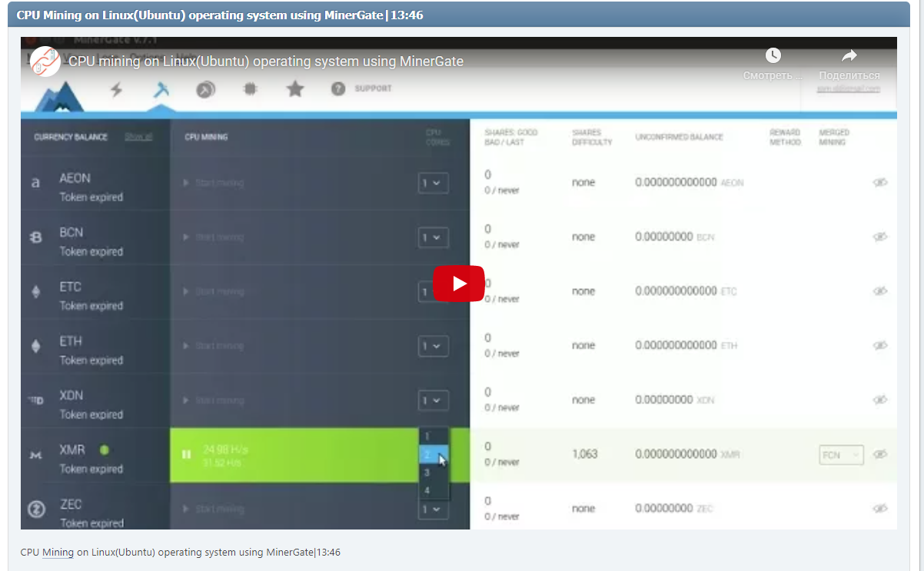Click the question mark support icon

337,89
